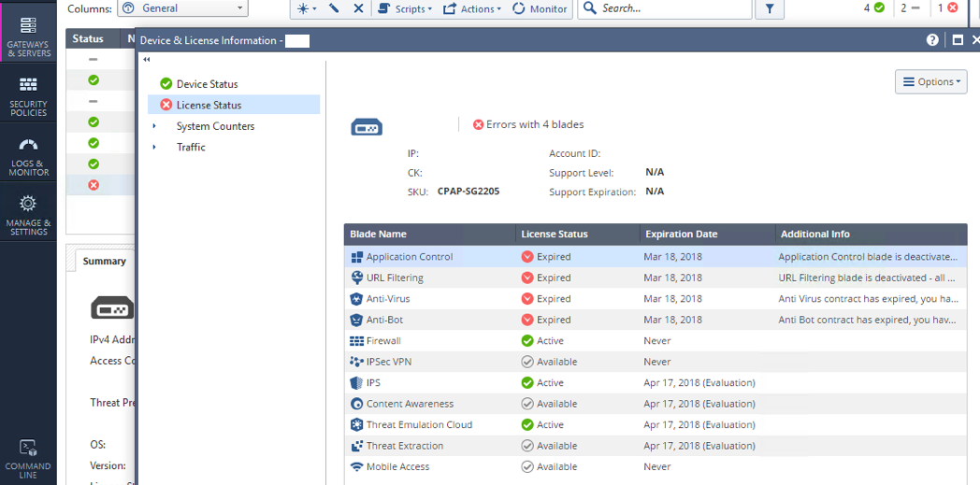
Task: Click the Errors with 4 blades message
Action: pos(528,125)
